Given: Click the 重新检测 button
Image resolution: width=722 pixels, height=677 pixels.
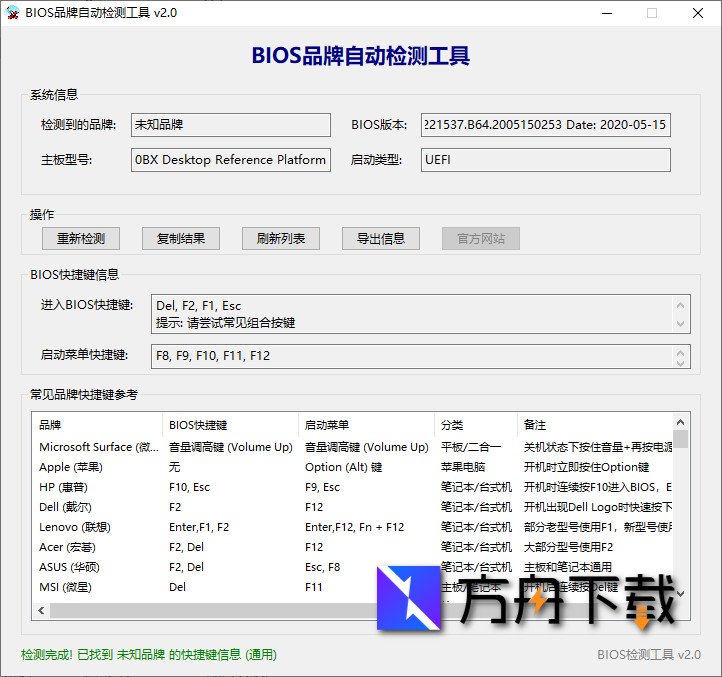Looking at the screenshot, I should (x=81, y=239).
